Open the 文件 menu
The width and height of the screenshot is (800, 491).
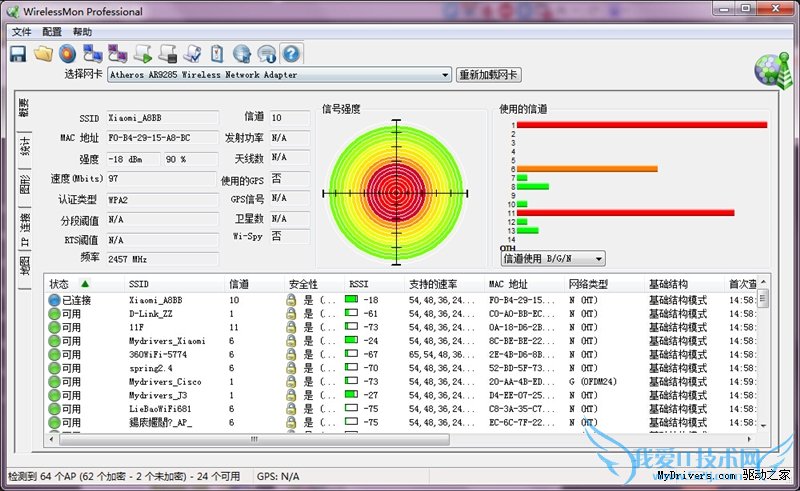[x=21, y=32]
